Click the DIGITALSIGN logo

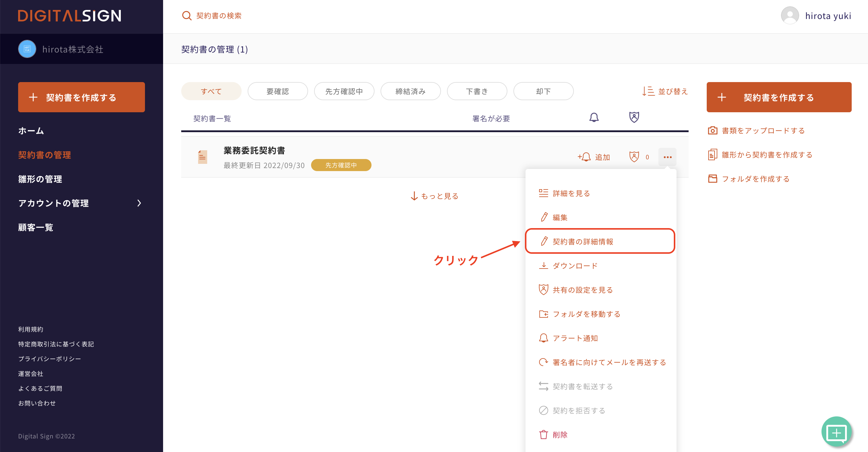[70, 16]
